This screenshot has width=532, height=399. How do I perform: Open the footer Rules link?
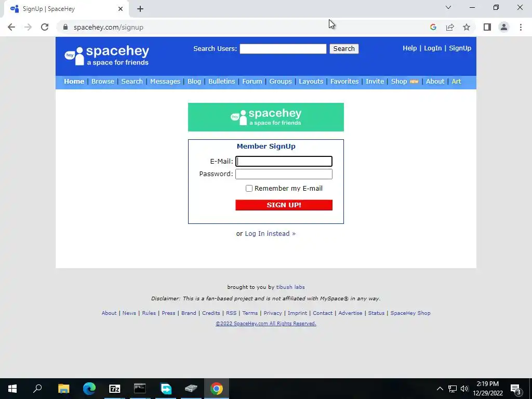tap(149, 313)
